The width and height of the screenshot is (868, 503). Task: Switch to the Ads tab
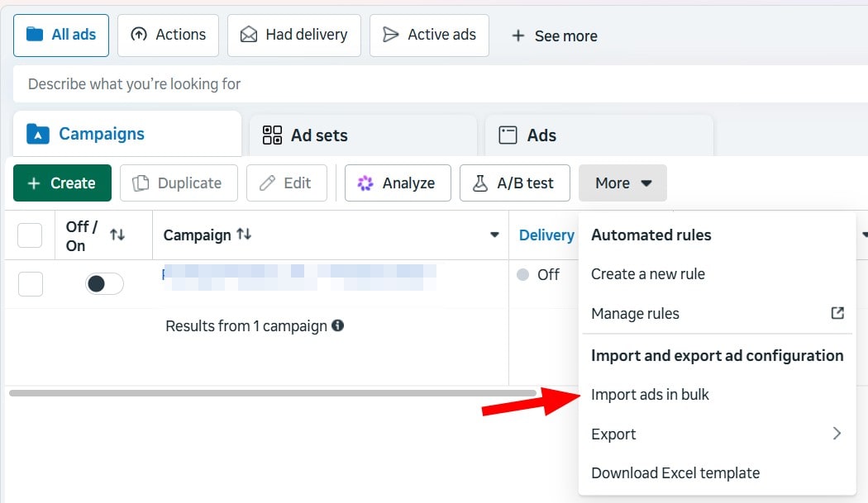599,135
